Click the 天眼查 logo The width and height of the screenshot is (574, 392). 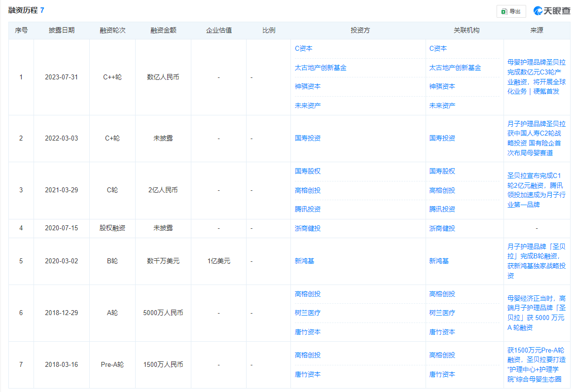click(550, 11)
